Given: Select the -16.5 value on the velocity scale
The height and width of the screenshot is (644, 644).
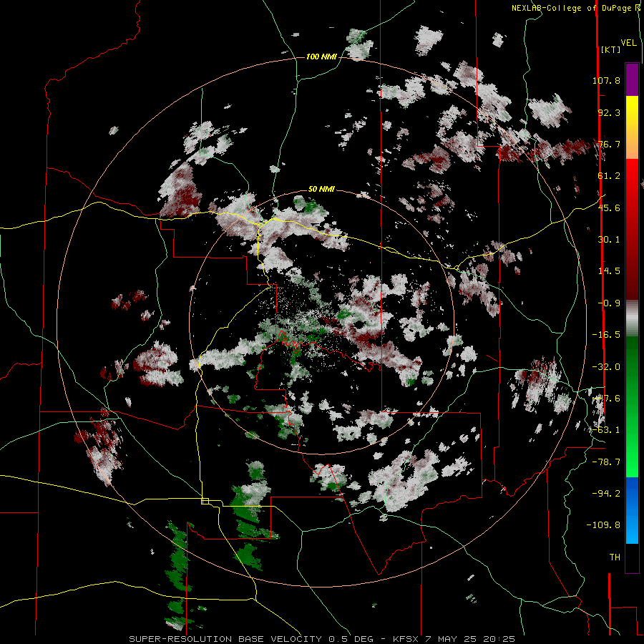Looking at the screenshot, I should pyautogui.click(x=606, y=335).
